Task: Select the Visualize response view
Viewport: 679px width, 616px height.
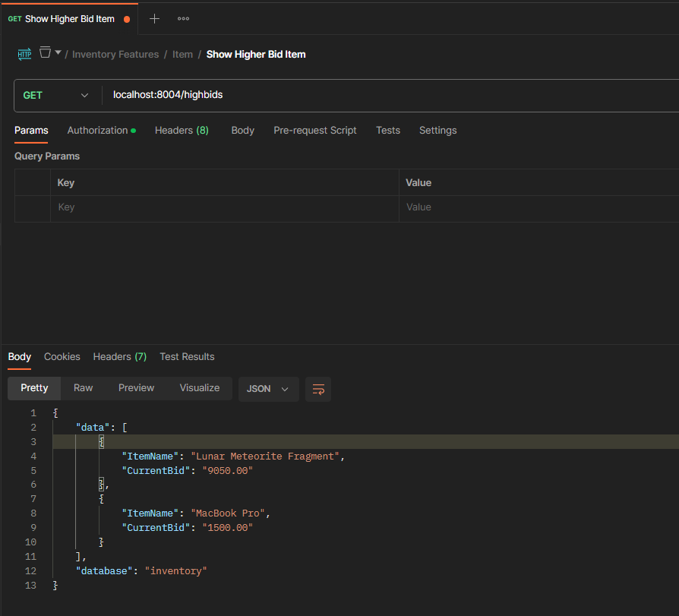Action: (x=199, y=388)
